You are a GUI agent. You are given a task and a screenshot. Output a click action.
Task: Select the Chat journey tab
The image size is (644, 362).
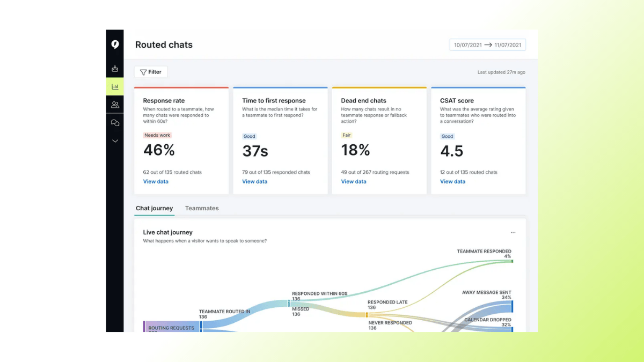154,208
